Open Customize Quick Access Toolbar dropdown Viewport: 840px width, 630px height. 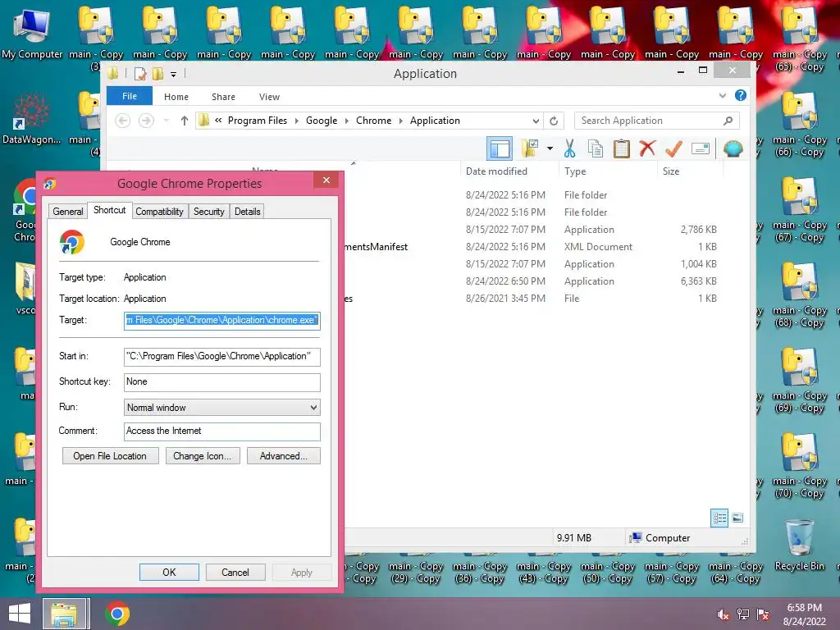coord(174,75)
